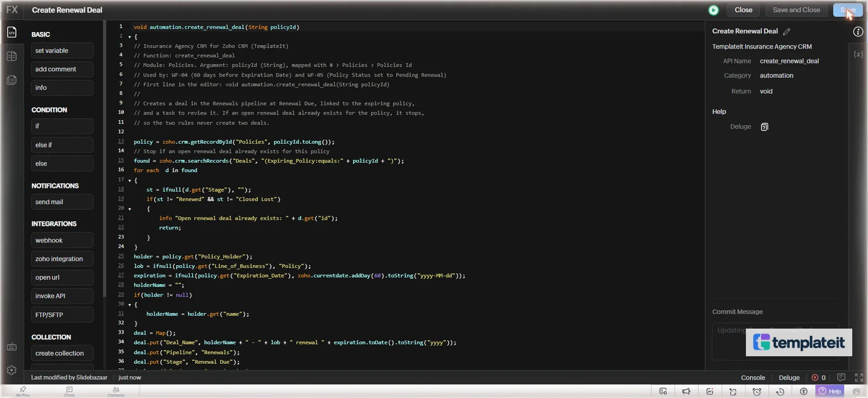Select the 'else if' condition block
This screenshot has height=398, width=868.
tap(62, 145)
